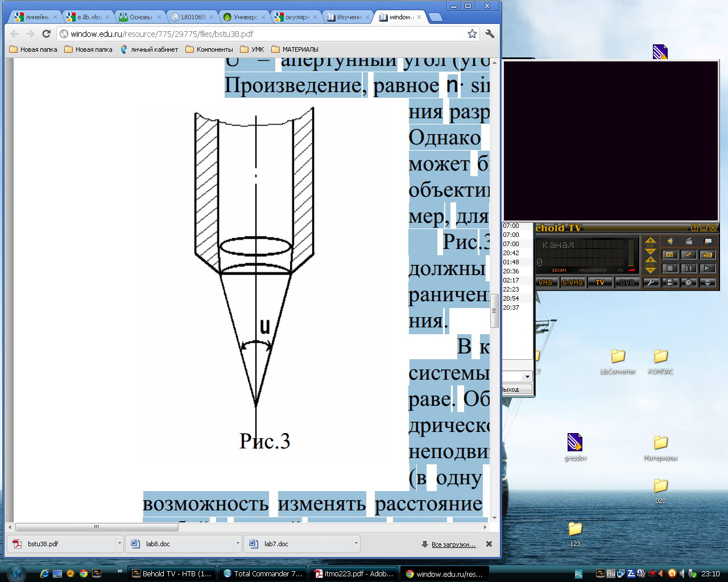Open lab7.doc download item
Image resolution: width=728 pixels, height=582 pixels.
pyautogui.click(x=298, y=544)
